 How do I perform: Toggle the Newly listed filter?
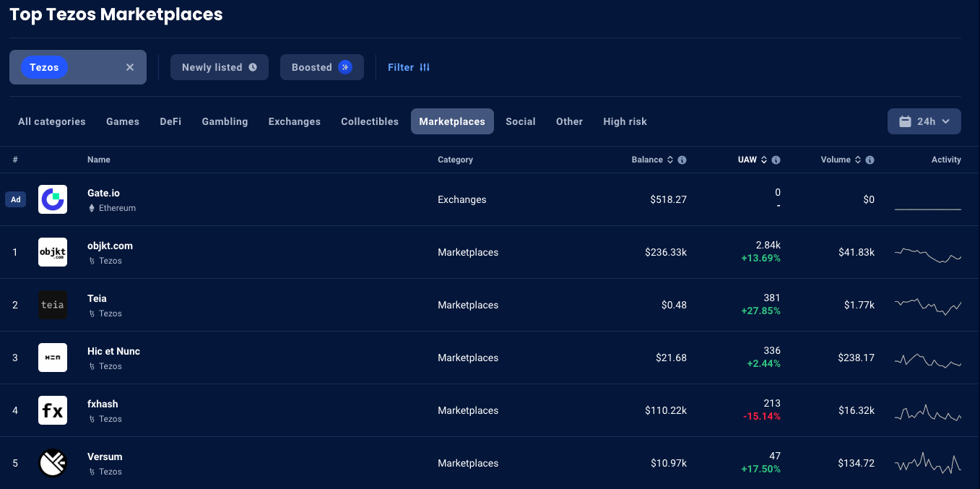219,67
